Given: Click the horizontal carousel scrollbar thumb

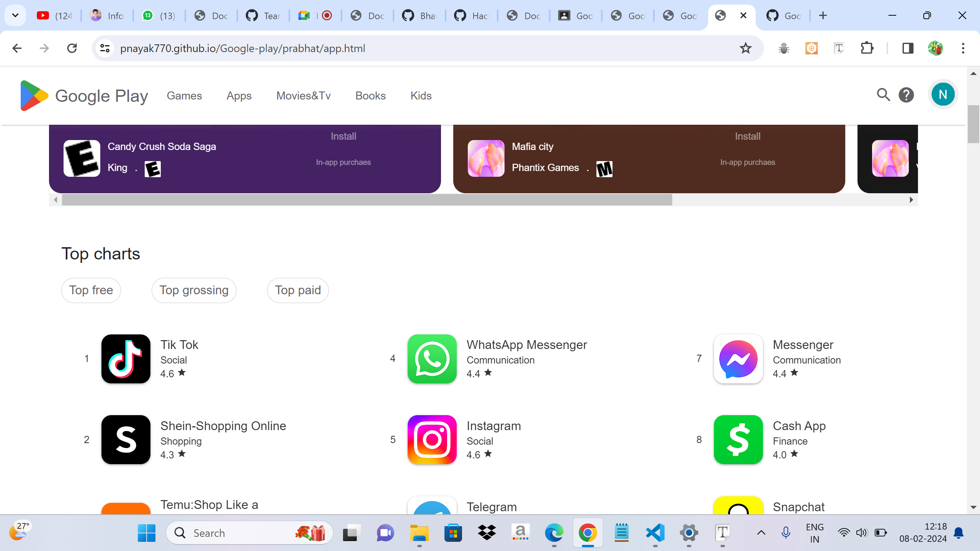Looking at the screenshot, I should click(x=367, y=200).
